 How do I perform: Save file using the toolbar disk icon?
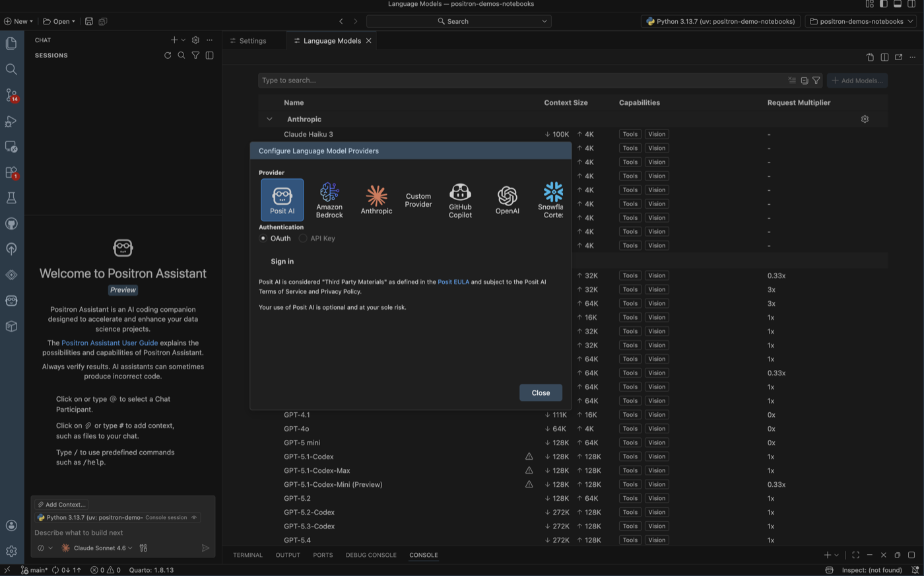click(x=89, y=21)
